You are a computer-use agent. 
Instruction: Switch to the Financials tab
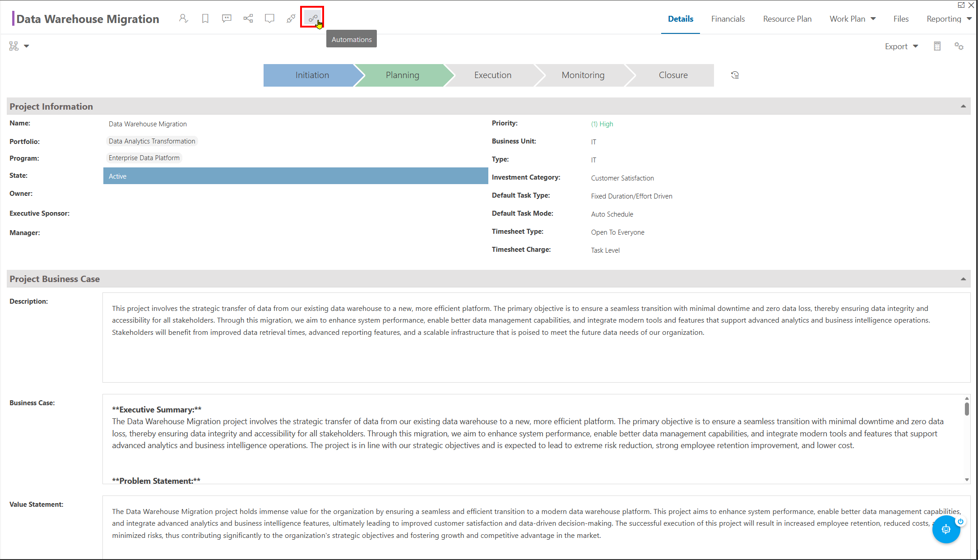tap(728, 19)
